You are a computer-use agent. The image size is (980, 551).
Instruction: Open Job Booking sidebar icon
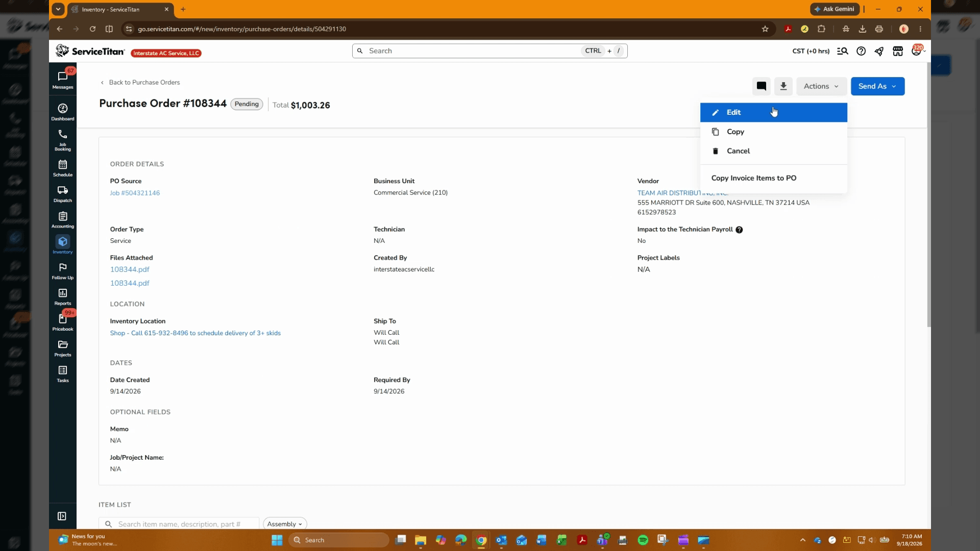click(x=63, y=139)
